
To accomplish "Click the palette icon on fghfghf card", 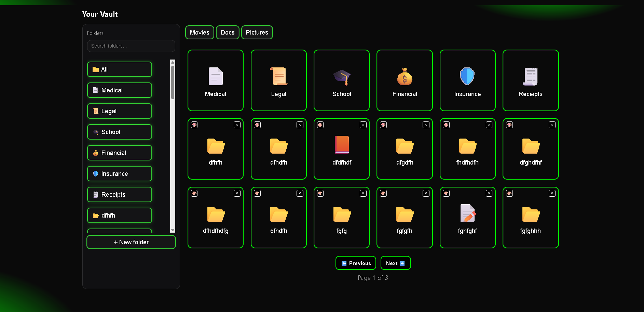I will click(446, 193).
